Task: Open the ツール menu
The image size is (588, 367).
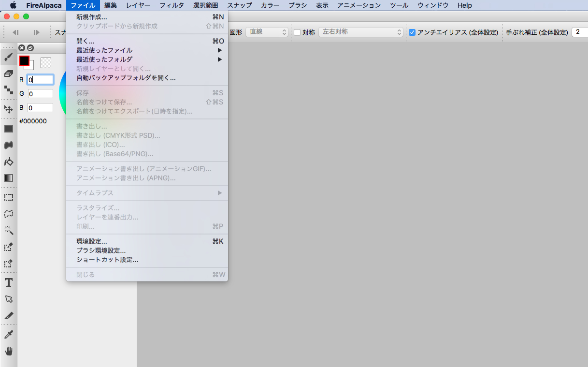Action: (399, 5)
